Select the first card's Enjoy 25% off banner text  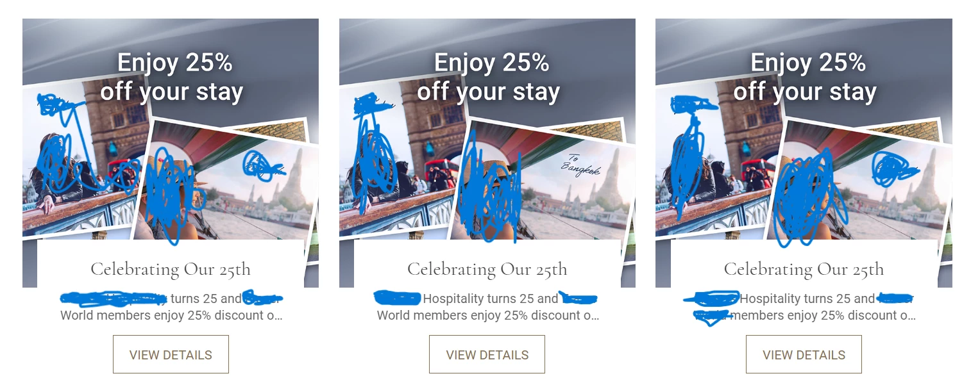point(171,77)
